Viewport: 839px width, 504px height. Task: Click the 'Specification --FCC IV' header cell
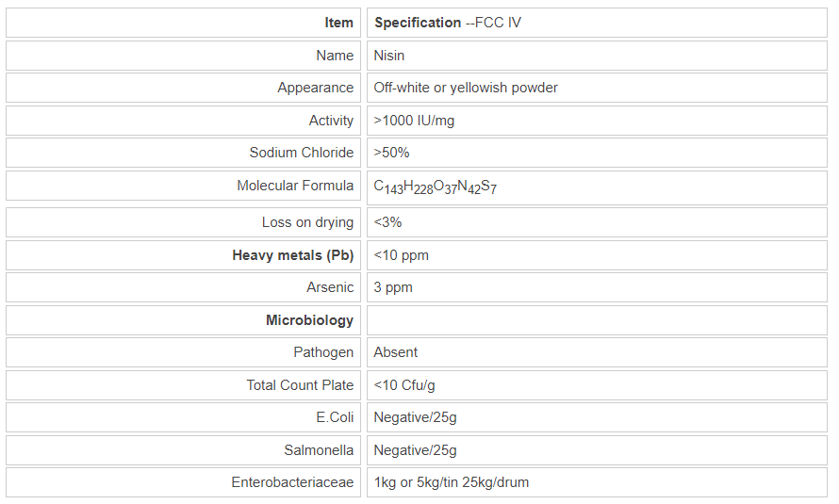click(x=448, y=23)
